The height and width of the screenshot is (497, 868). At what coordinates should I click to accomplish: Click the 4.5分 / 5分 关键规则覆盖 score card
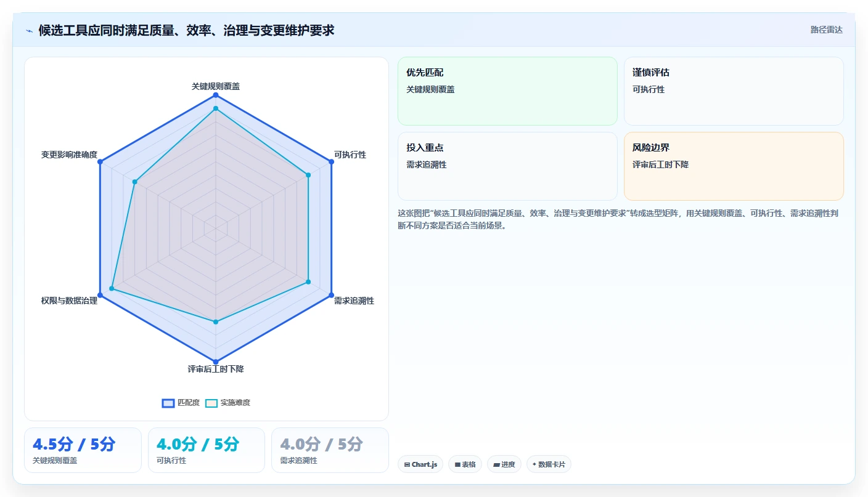click(83, 450)
